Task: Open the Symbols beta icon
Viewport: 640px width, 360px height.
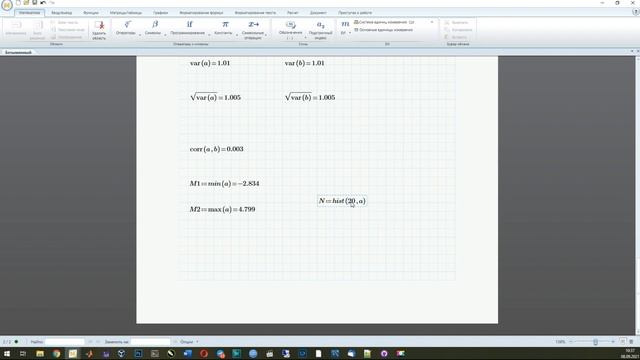Action: [155, 24]
